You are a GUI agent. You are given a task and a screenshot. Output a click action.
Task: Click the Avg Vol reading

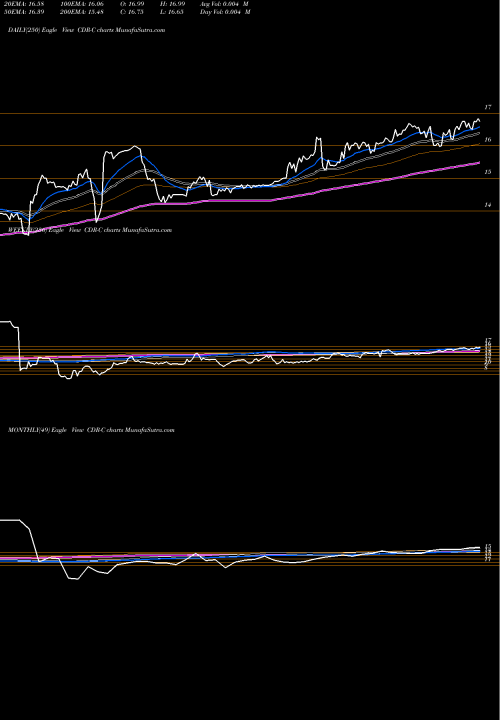tap(225, 4)
